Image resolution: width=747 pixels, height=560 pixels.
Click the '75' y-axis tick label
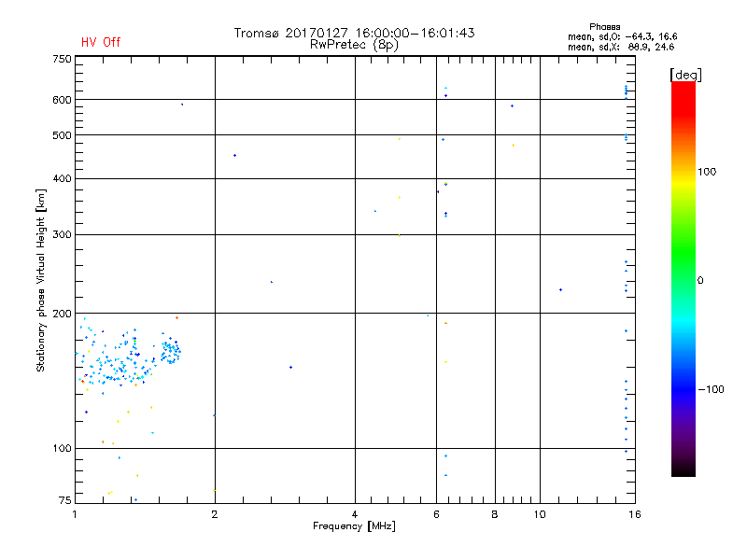tap(65, 500)
